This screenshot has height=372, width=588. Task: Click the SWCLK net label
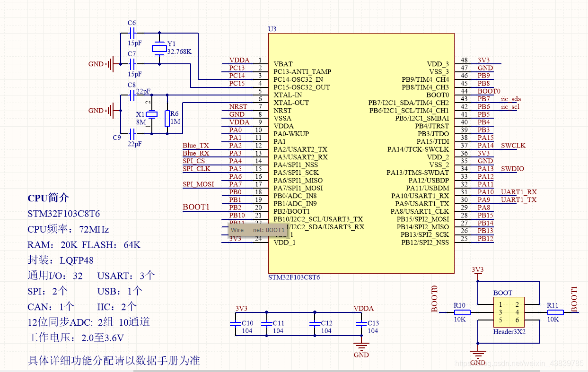click(513, 146)
